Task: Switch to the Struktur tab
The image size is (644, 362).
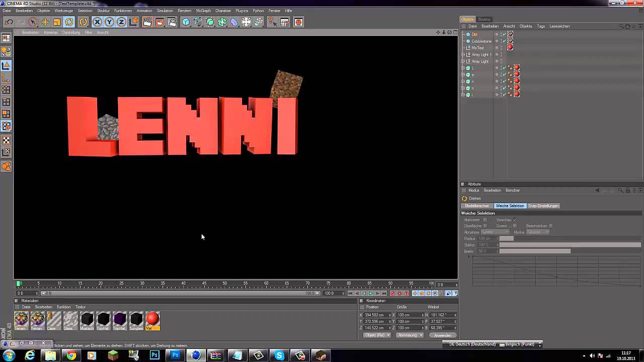Action: pyautogui.click(x=484, y=19)
